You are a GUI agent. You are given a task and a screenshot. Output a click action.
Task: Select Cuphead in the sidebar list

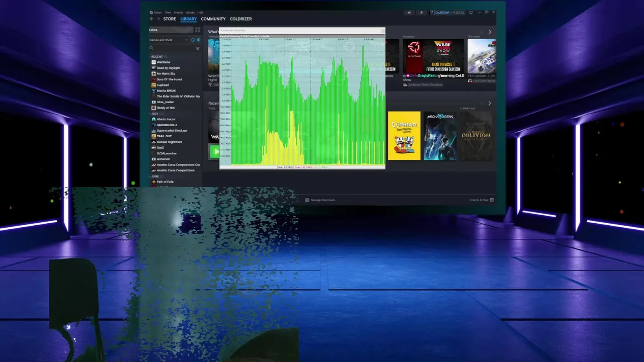163,85
